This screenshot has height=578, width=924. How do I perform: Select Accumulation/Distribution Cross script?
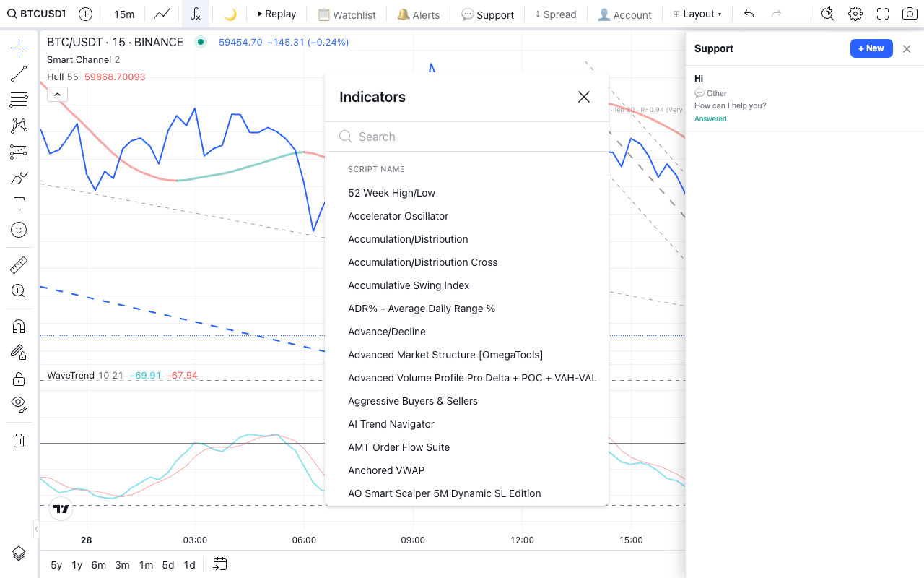(x=466, y=262)
